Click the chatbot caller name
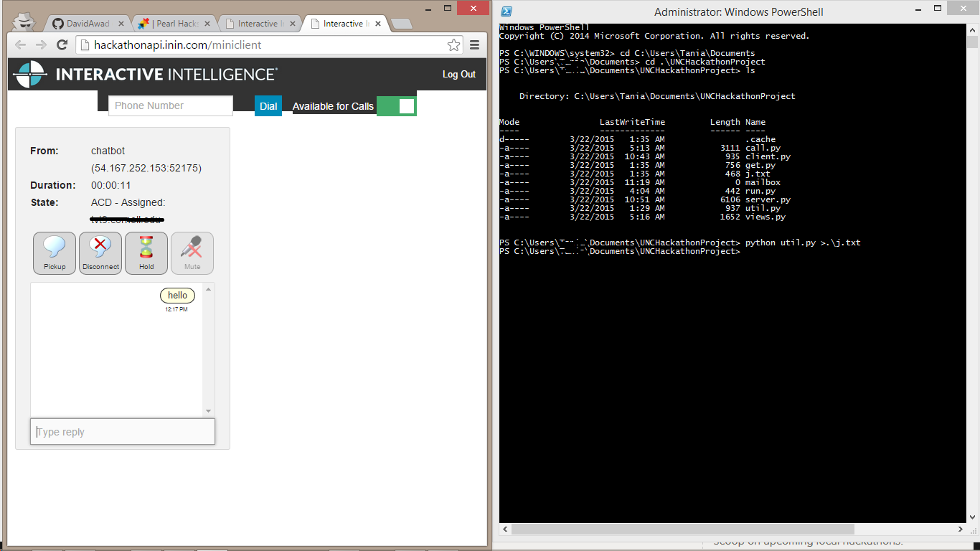Screen dimensions: 980x551 click(x=108, y=151)
